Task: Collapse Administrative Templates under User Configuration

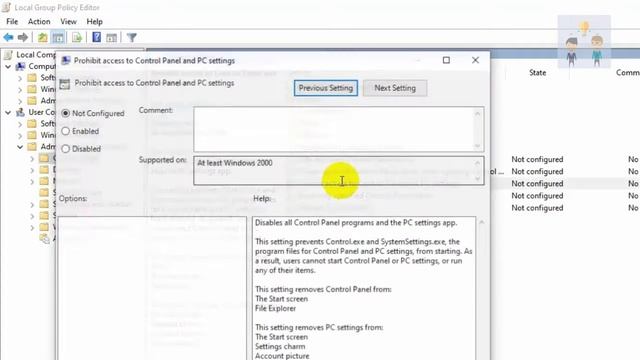Action: point(20,146)
